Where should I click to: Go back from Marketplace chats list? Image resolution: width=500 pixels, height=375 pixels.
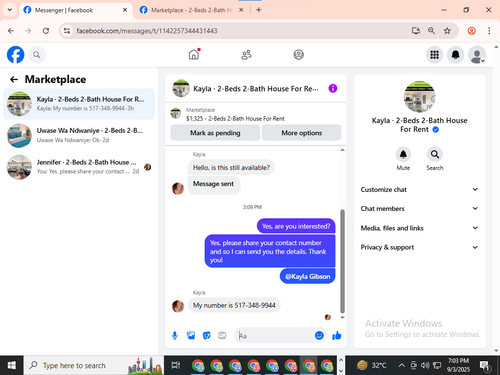(14, 79)
